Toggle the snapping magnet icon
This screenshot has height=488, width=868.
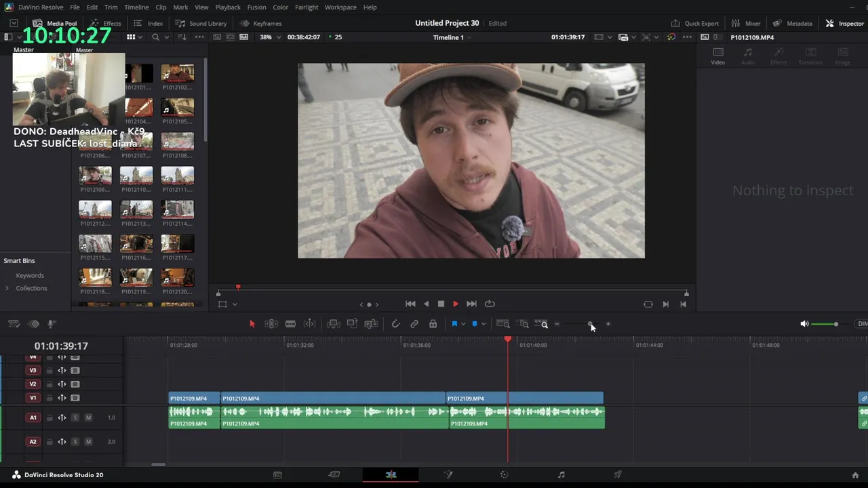coord(395,324)
